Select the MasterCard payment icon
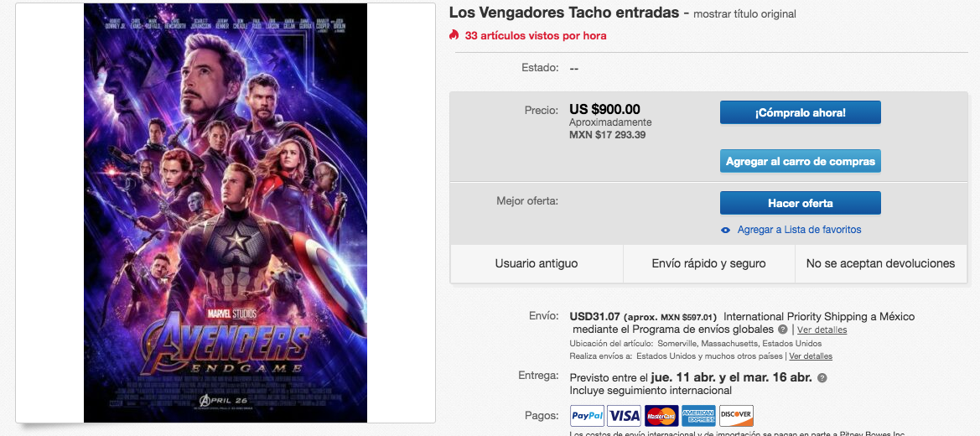Viewport: 980px width, 436px height. 661,415
